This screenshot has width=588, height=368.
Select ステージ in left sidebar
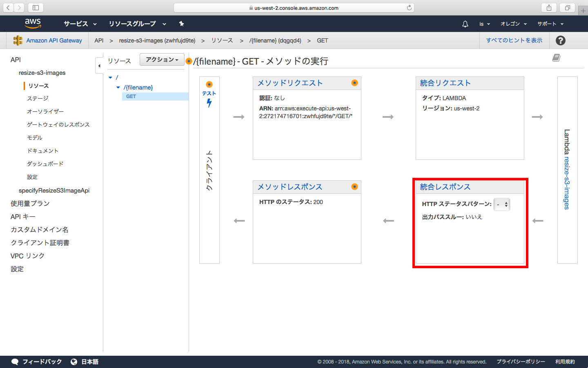38,99
